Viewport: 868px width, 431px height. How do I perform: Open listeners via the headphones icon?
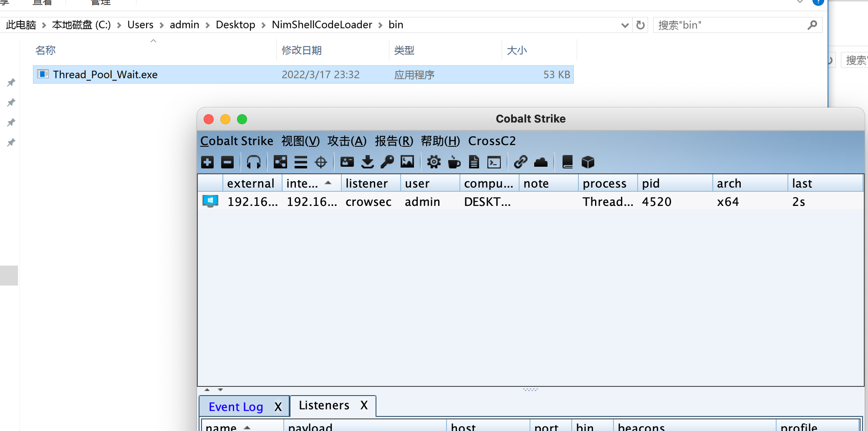click(x=254, y=162)
